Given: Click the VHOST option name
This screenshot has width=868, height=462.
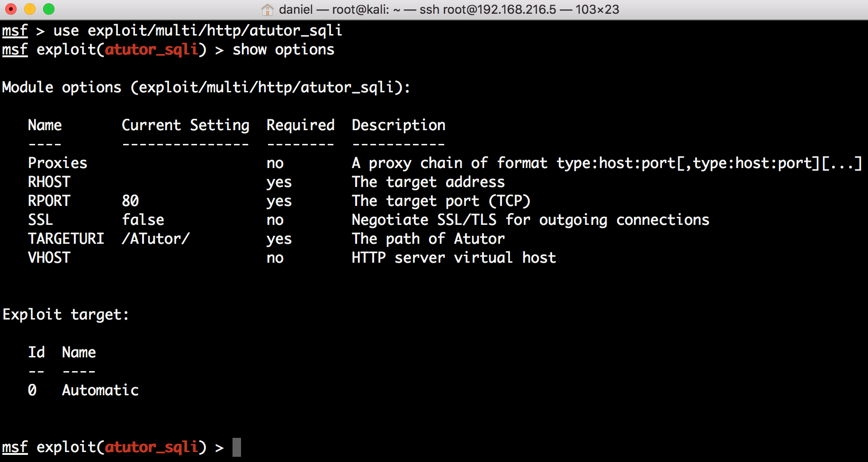Looking at the screenshot, I should tap(49, 258).
